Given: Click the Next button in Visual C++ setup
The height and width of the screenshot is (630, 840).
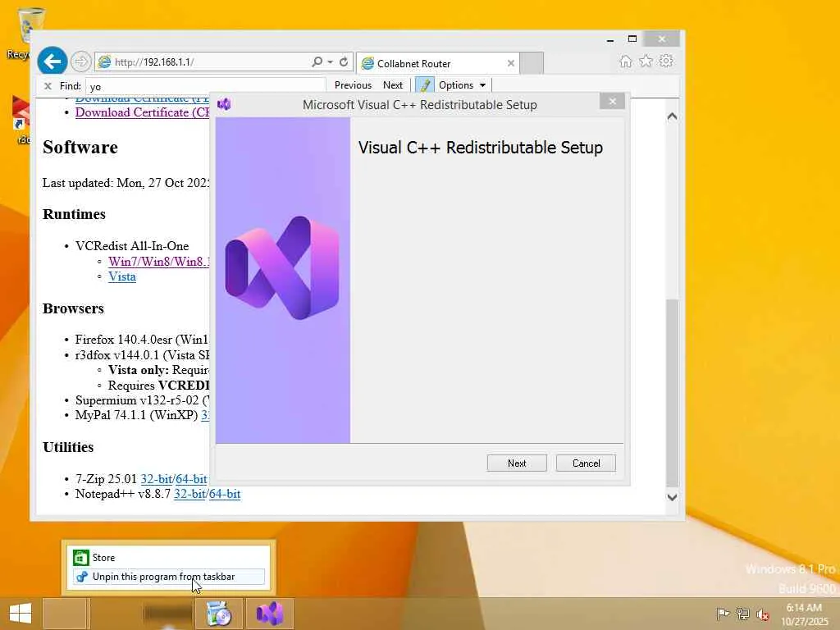Looking at the screenshot, I should [x=517, y=463].
